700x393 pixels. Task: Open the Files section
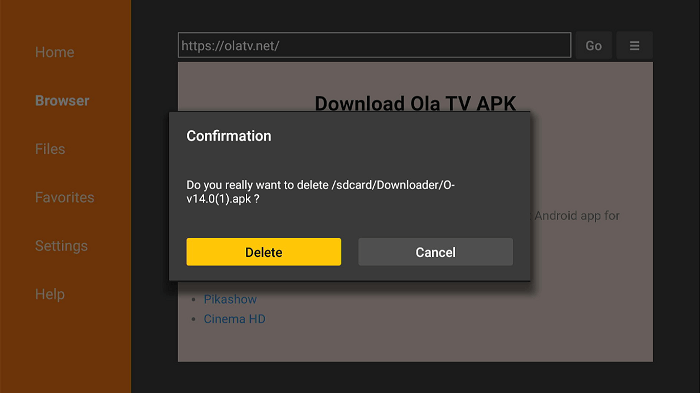pyautogui.click(x=50, y=149)
